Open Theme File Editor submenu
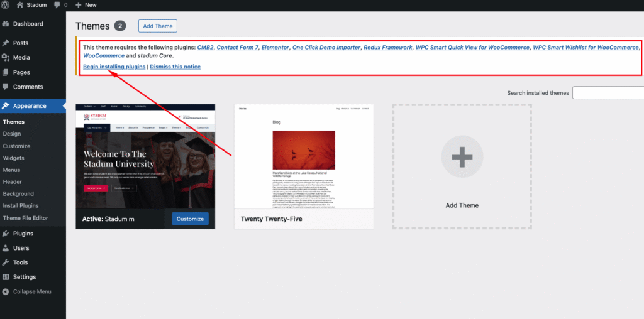This screenshot has height=319, width=644. tap(25, 218)
